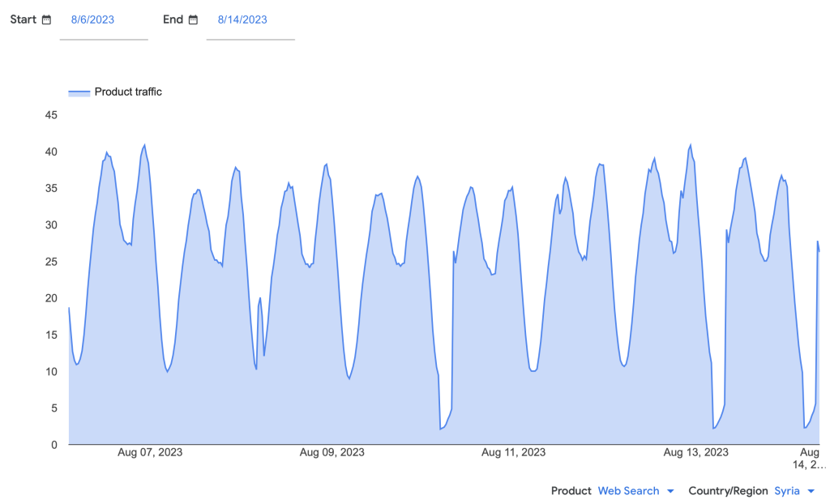Click the End label text
The height and width of the screenshot is (504, 830).
point(173,19)
